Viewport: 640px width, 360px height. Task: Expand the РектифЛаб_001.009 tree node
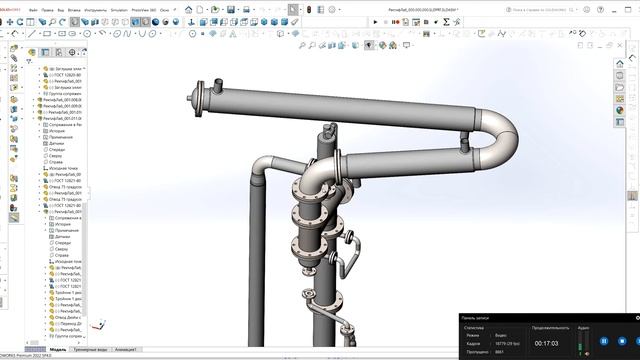pos(34,106)
